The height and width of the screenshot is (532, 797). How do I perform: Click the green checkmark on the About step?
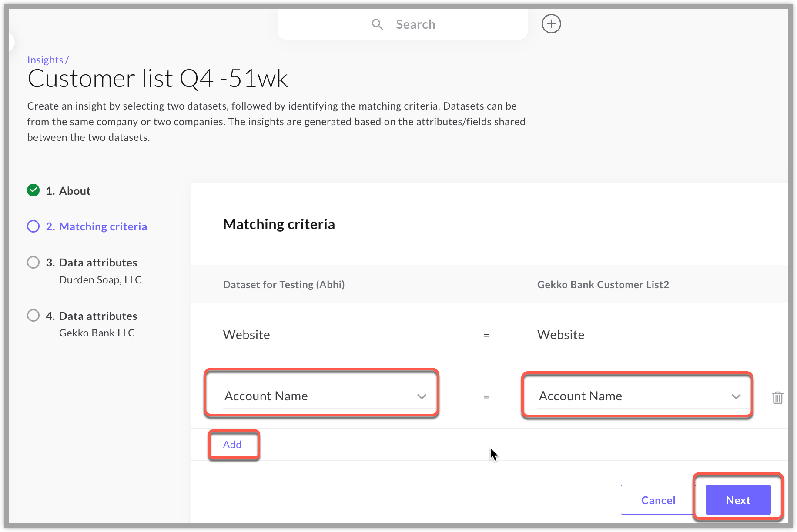33,190
